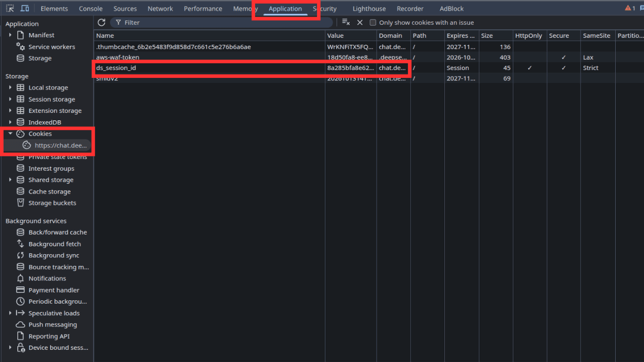Select the ds_session_id cookie row

click(x=369, y=68)
